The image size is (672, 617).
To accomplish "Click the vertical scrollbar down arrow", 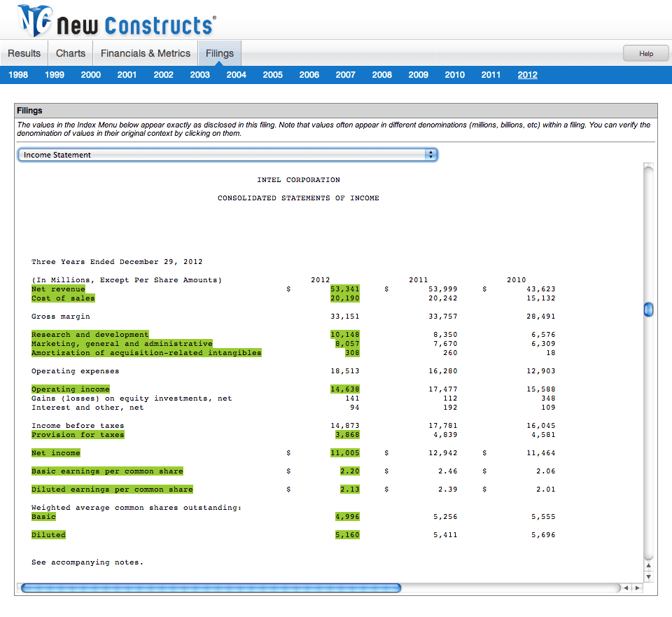I will [648, 576].
